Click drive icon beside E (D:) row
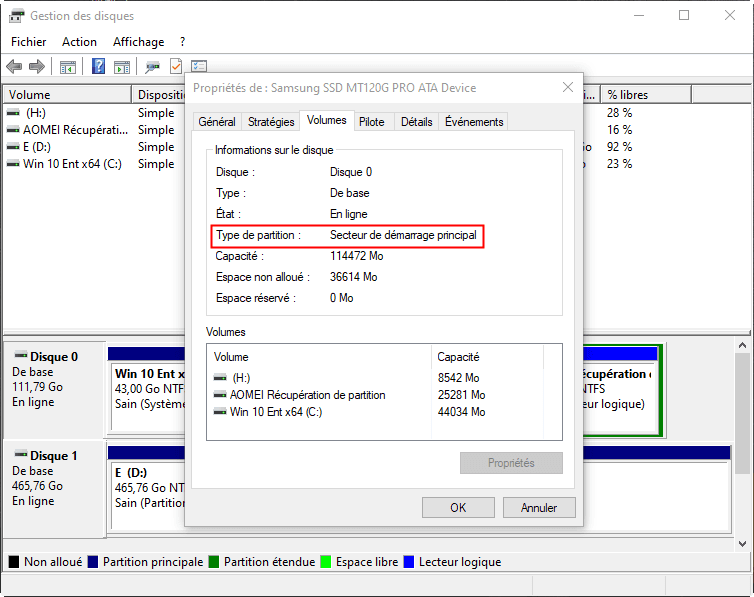The width and height of the screenshot is (754, 597). pos(13,147)
